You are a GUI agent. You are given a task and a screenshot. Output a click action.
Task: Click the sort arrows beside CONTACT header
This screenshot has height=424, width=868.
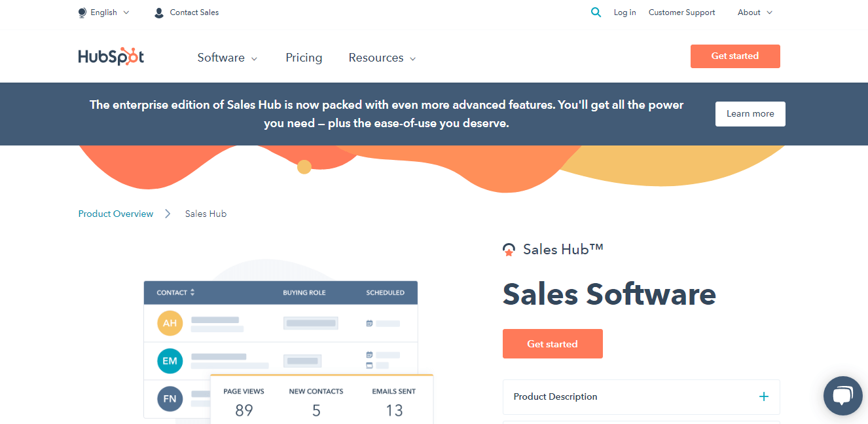192,292
